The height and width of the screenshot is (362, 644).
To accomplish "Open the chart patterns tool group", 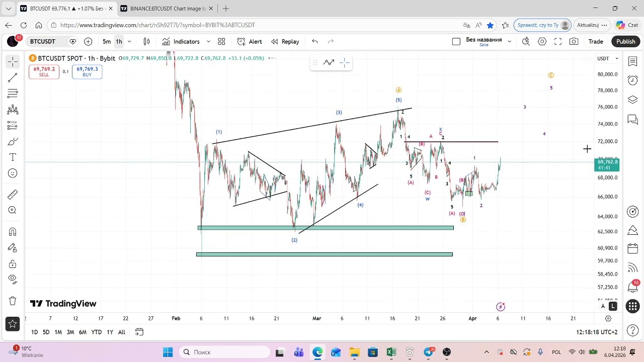I will pyautogui.click(x=13, y=110).
